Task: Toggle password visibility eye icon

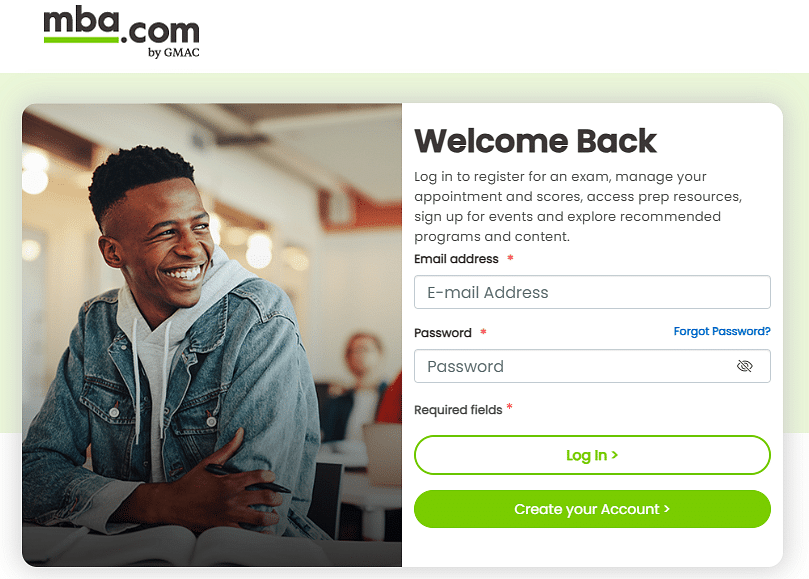Action: 744,366
